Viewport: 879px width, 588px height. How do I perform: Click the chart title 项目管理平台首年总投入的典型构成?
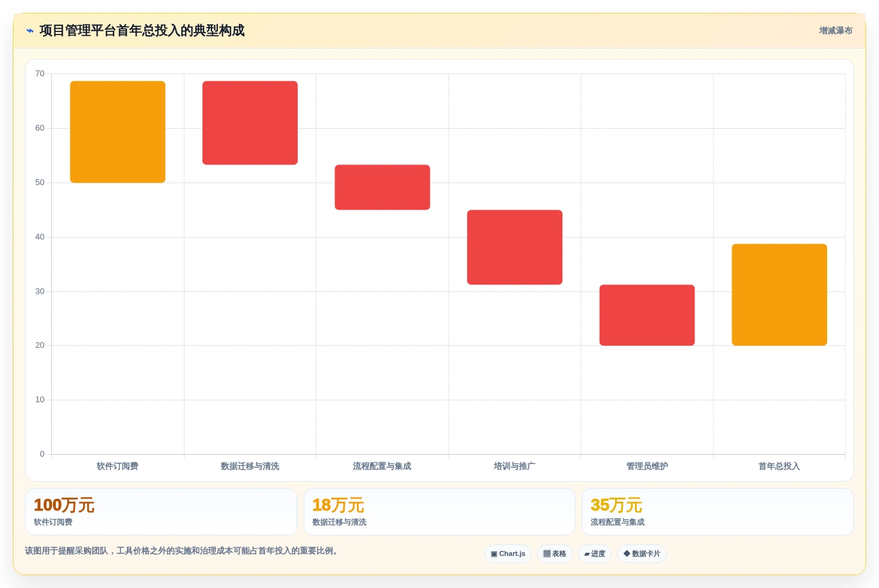142,31
